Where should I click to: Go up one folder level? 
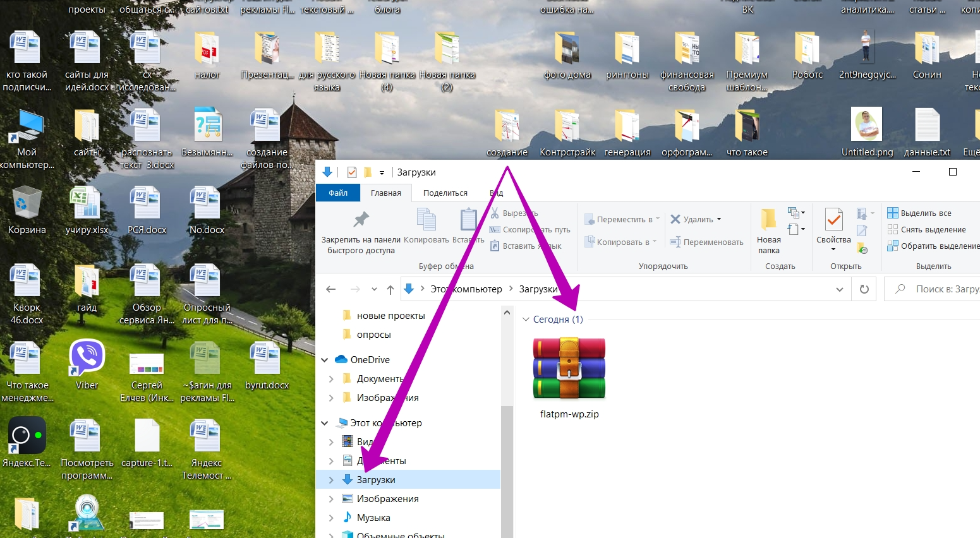pos(390,289)
